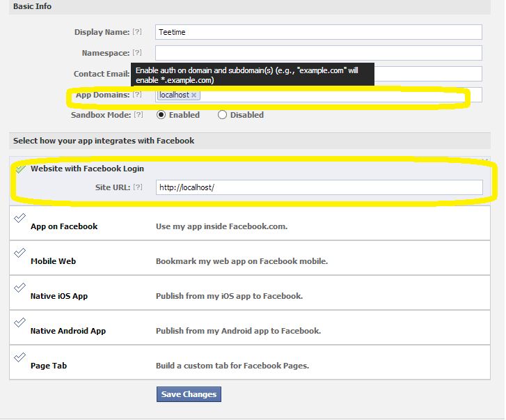Image resolution: width=506 pixels, height=420 pixels.
Task: Click the localhost domain tag label
Action: tap(174, 95)
